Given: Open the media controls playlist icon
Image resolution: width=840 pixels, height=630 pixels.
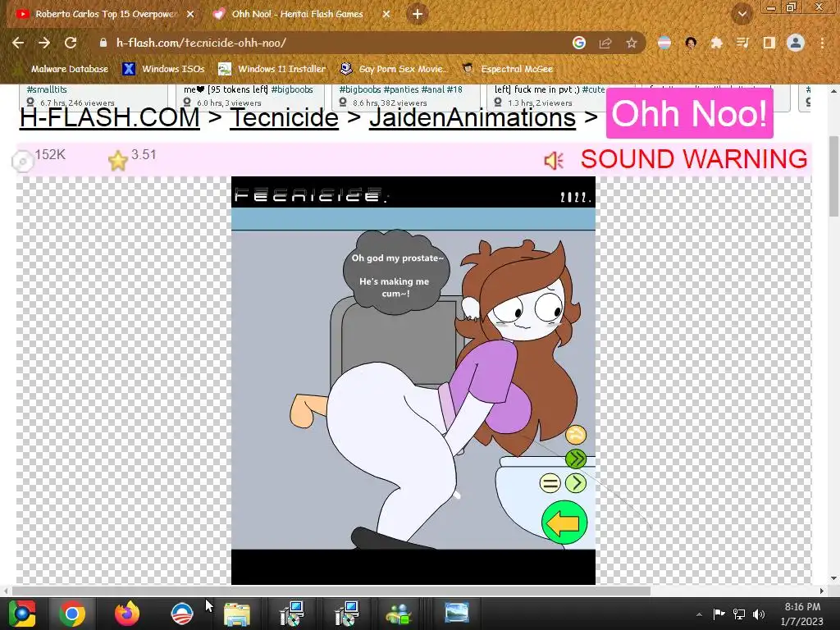Looking at the screenshot, I should pos(742,43).
